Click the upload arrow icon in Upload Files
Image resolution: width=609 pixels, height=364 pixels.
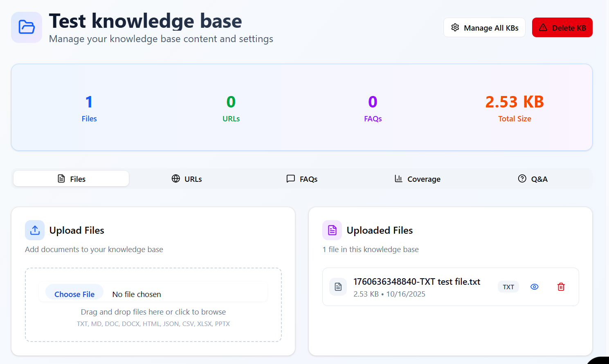point(34,230)
